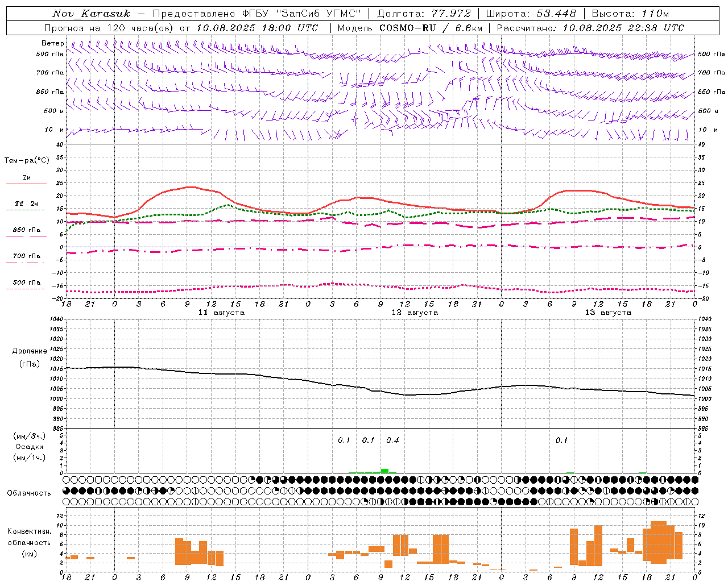The height and width of the screenshot is (582, 728).
Task: Click the '850 гПа' temperature legend entry
Action: click(x=27, y=230)
